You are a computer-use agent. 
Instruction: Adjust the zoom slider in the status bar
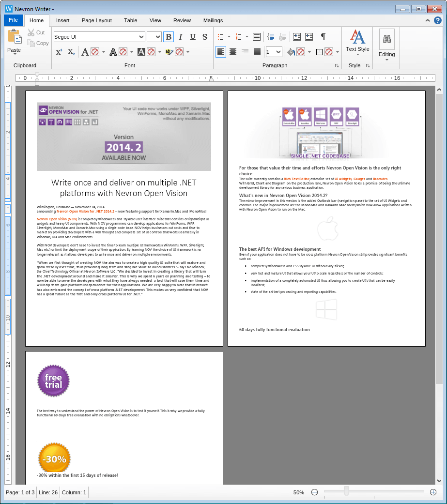(x=346, y=492)
